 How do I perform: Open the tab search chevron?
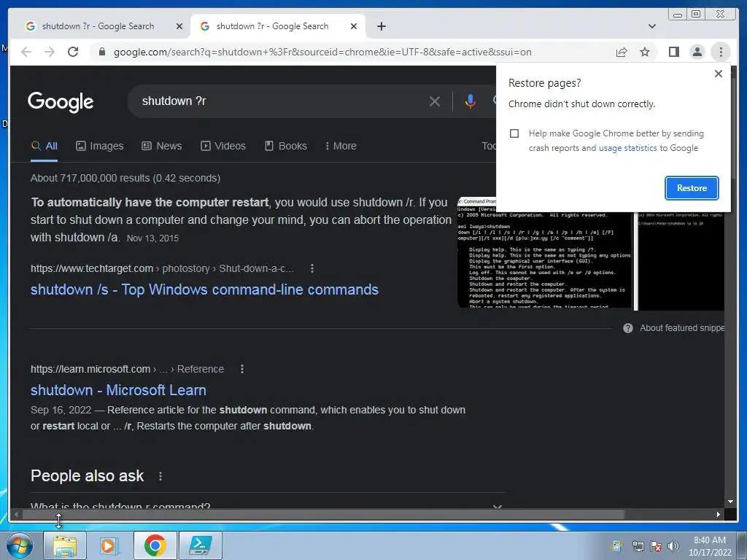pos(652,26)
